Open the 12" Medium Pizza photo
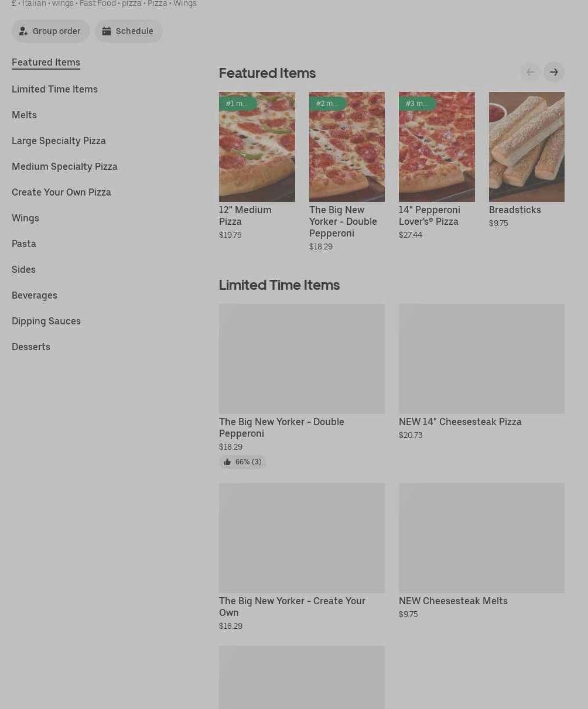The width and height of the screenshot is (588, 709). (x=257, y=147)
